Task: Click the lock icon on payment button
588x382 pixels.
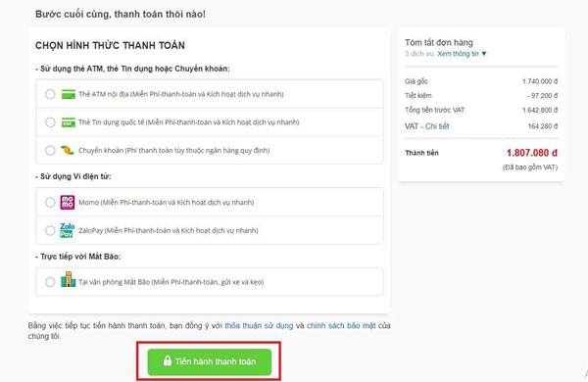Action: point(168,360)
